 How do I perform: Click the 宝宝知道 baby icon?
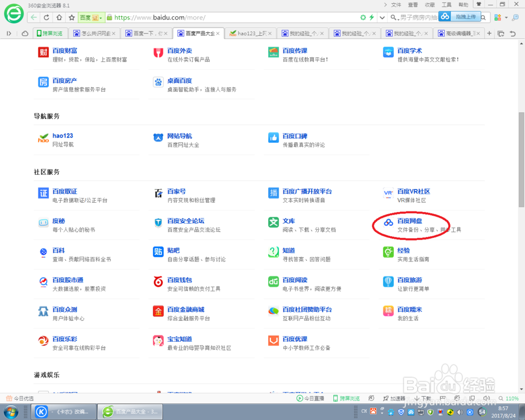(158, 341)
